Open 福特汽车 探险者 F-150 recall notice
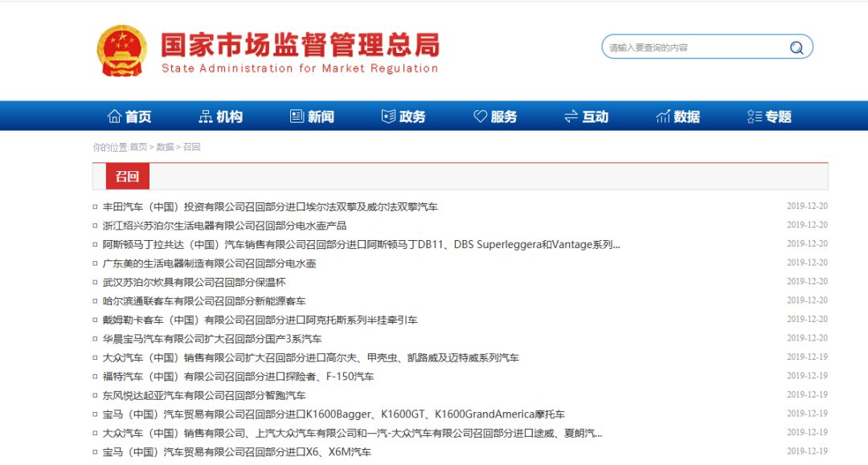The image size is (868, 465). (x=238, y=377)
